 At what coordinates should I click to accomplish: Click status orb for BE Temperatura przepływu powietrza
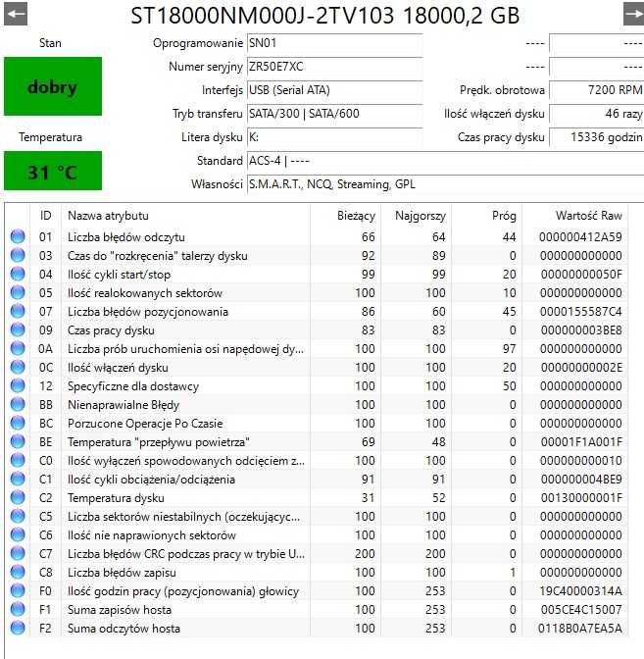pyautogui.click(x=18, y=441)
